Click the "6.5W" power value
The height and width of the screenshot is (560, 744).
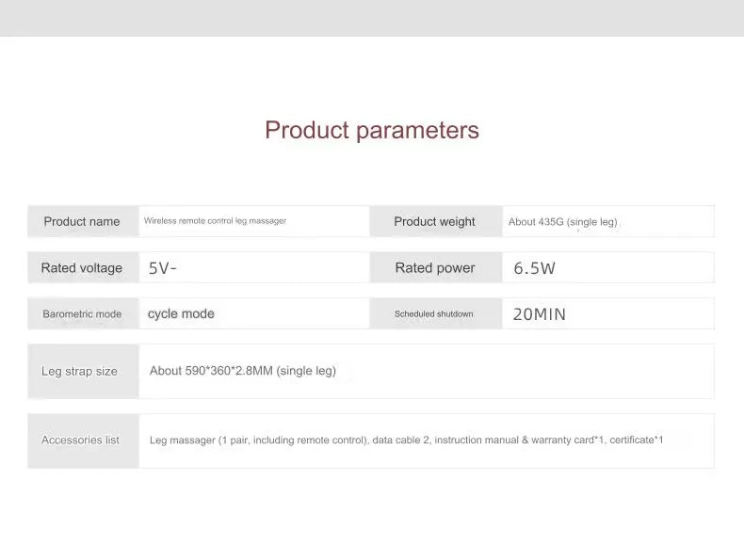pos(534,268)
